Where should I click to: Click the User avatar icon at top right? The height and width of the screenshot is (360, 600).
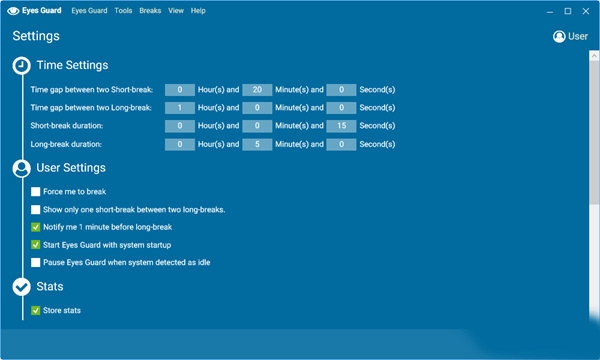coord(559,36)
